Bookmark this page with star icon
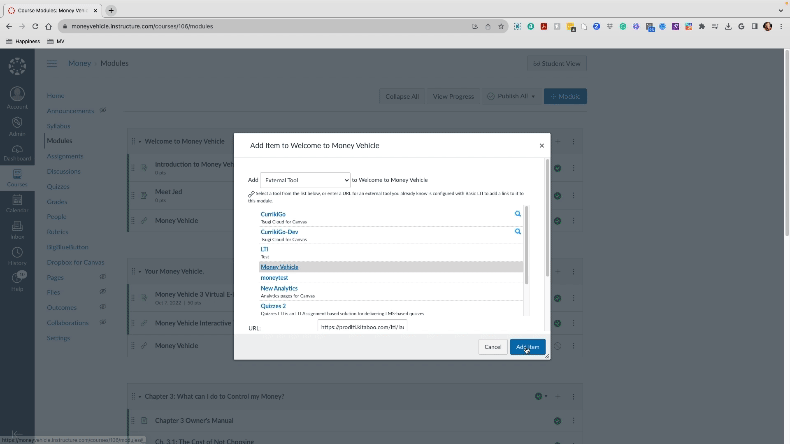This screenshot has height=444, width=790. tap(501, 26)
